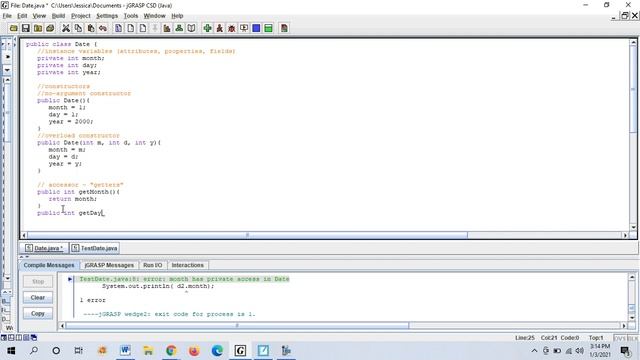Open the Project menu
This screenshot has height=360, width=640.
[x=80, y=16]
